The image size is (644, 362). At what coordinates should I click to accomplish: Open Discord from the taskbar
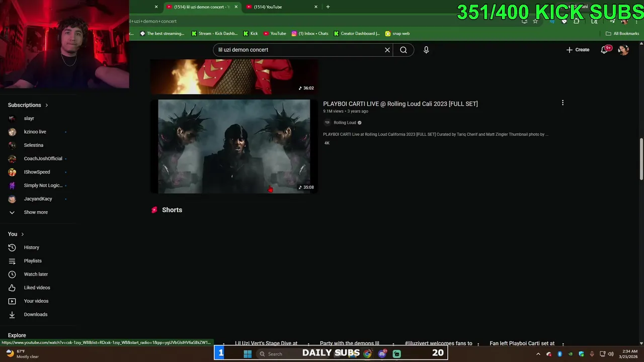coord(382,354)
